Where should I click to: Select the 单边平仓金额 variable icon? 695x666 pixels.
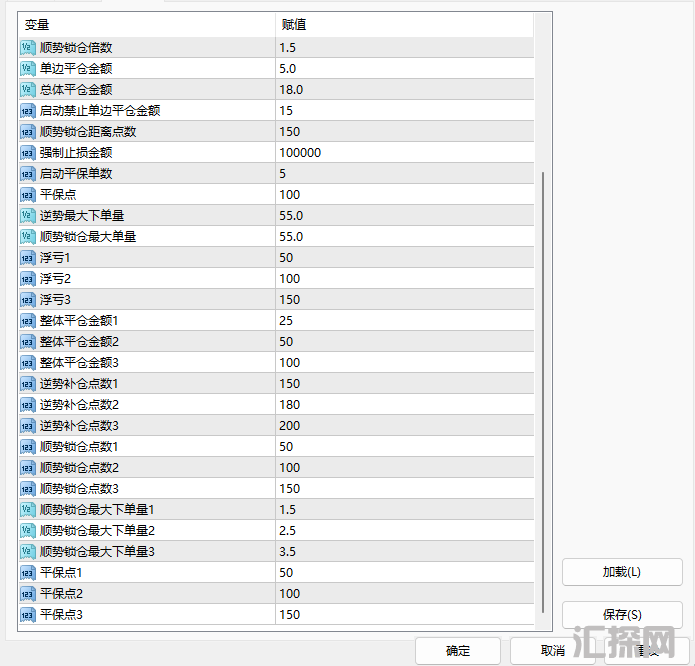point(27,69)
